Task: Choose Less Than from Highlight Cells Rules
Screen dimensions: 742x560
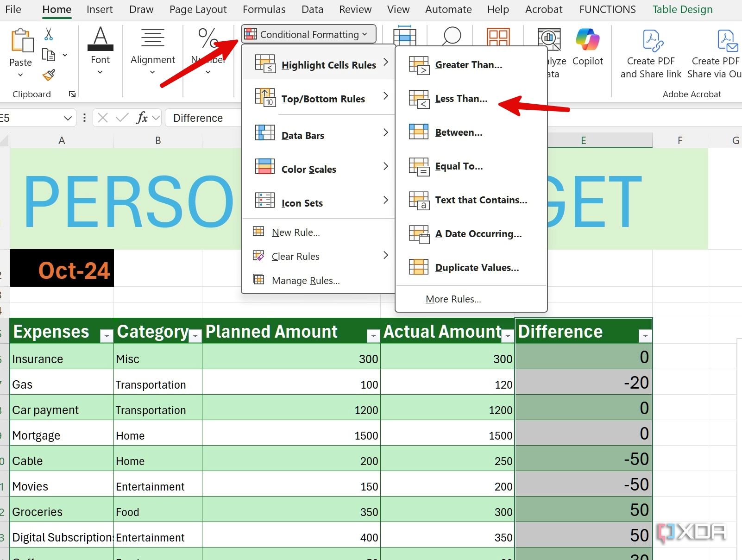Action: 461,98
